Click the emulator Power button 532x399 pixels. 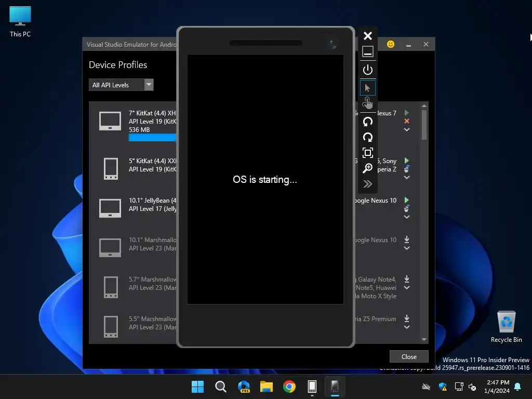click(367, 70)
